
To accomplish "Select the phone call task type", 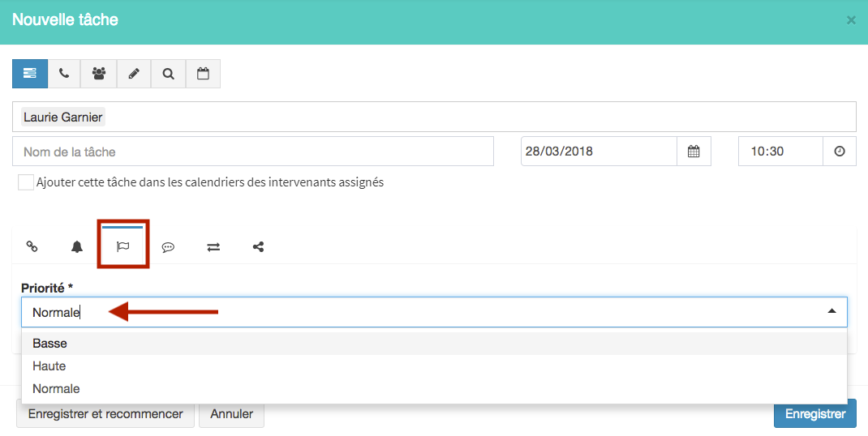I will (64, 74).
